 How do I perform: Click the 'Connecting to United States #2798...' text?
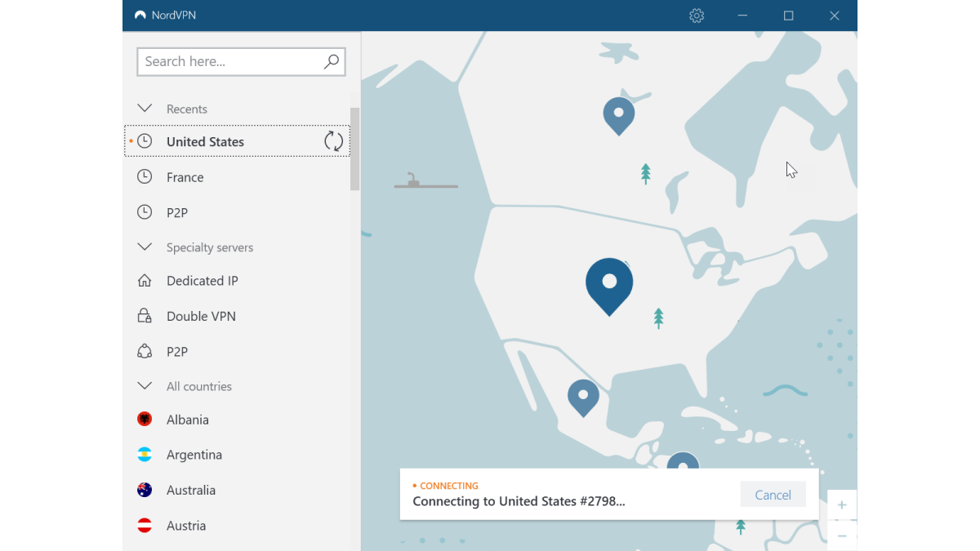[519, 501]
